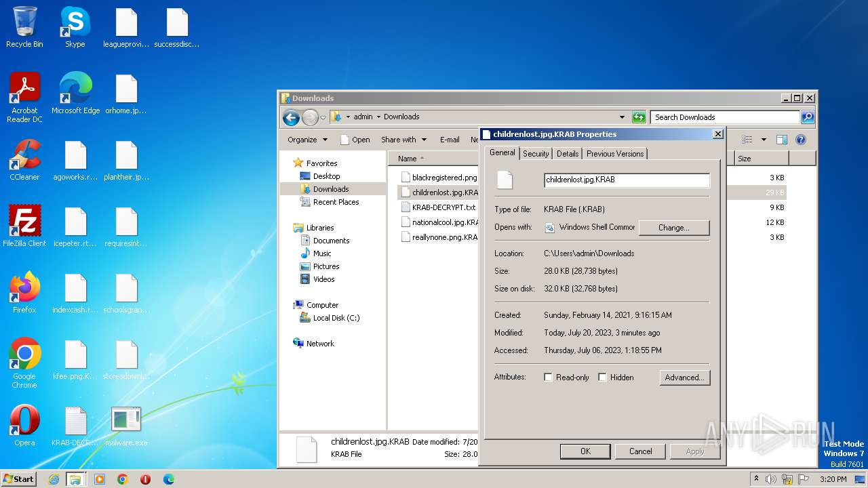
Task: Click the search magnifier icon
Action: point(807,117)
